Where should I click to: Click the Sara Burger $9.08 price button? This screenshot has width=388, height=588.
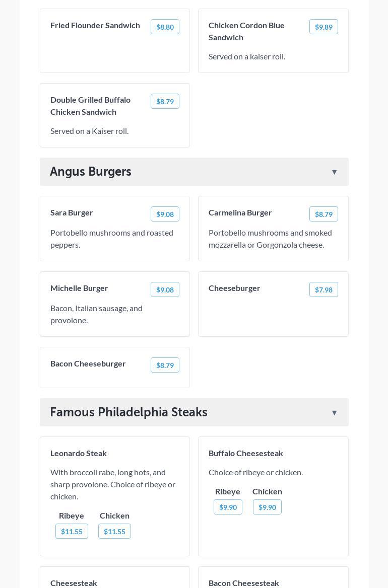pyautogui.click(x=165, y=214)
